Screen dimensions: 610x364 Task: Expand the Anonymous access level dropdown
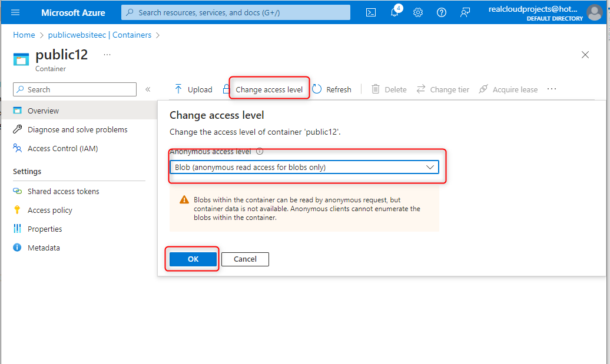(304, 168)
